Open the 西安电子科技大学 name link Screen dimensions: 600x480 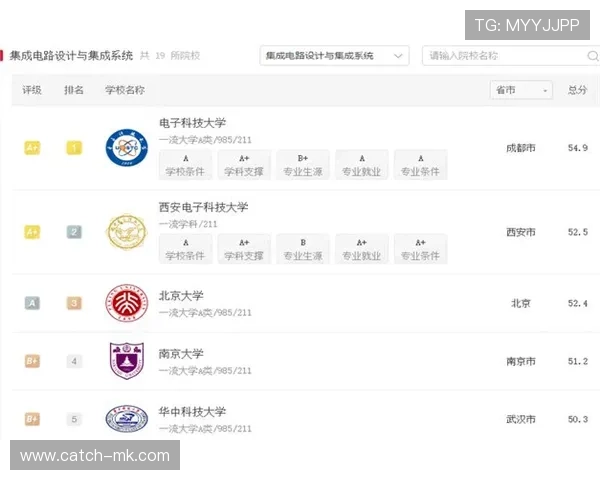204,207
